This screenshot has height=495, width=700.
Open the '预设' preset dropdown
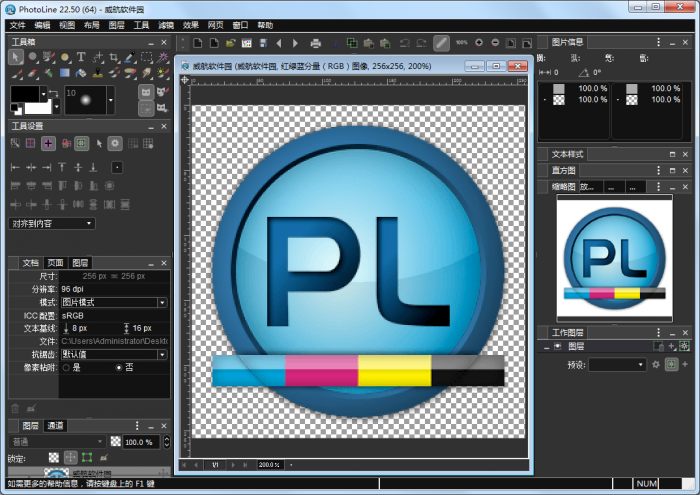click(617, 365)
